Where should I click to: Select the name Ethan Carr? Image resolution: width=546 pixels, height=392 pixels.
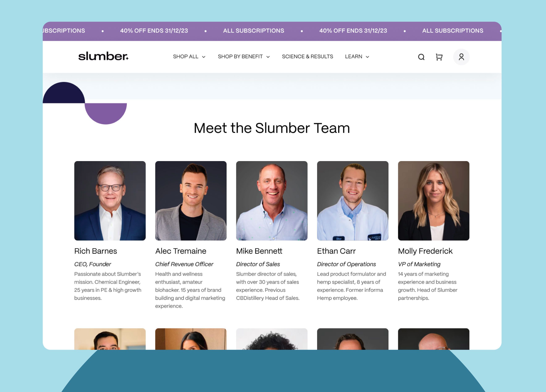(x=336, y=251)
